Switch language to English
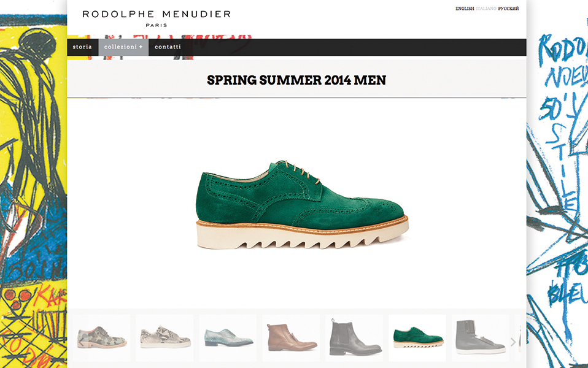This screenshot has width=588, height=368. [x=465, y=9]
